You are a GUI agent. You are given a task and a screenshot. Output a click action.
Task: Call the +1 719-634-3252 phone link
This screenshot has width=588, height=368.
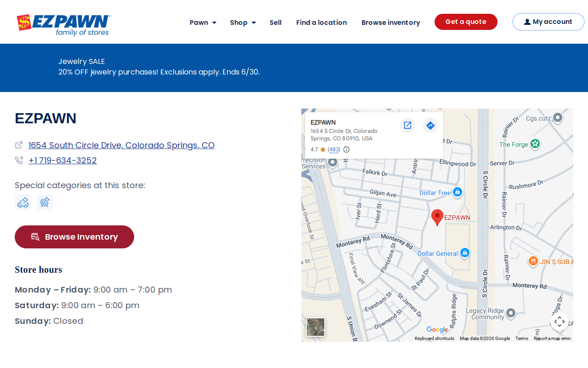tap(62, 161)
